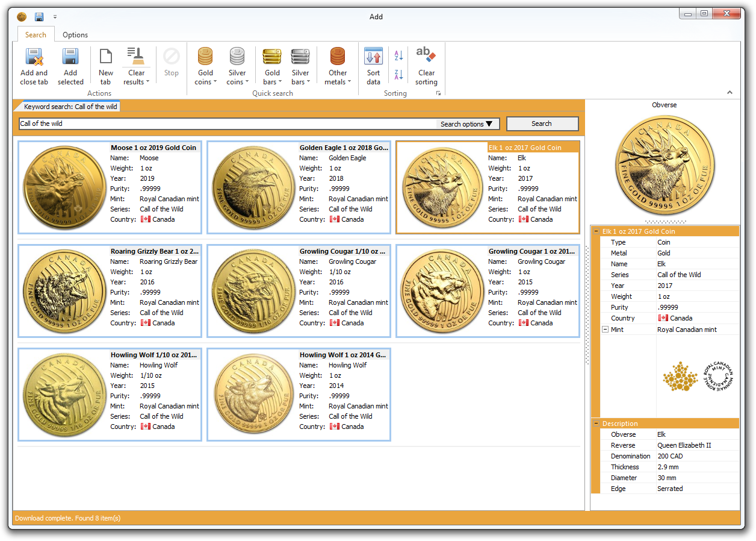The image size is (756, 541).
Task: Collapse the Elk 1 oz 2017 header
Action: point(596,231)
